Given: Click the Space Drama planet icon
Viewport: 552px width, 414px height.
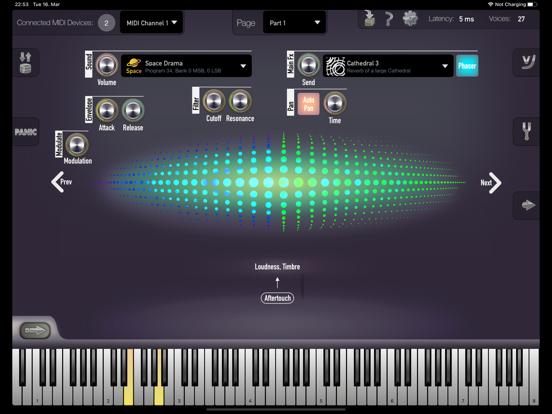Looking at the screenshot, I should click(x=134, y=66).
